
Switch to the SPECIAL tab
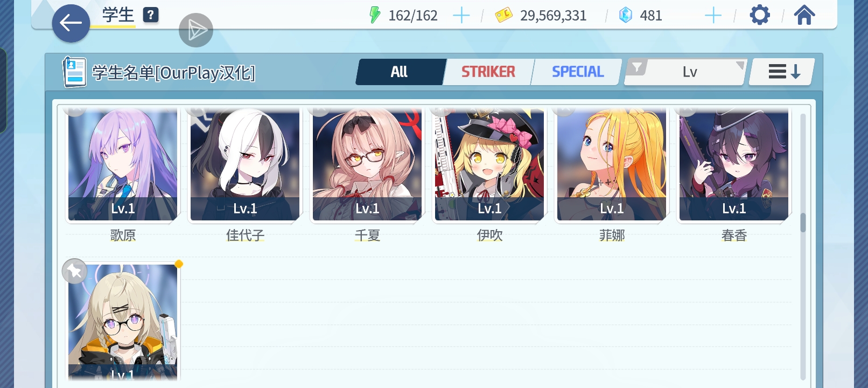point(577,72)
